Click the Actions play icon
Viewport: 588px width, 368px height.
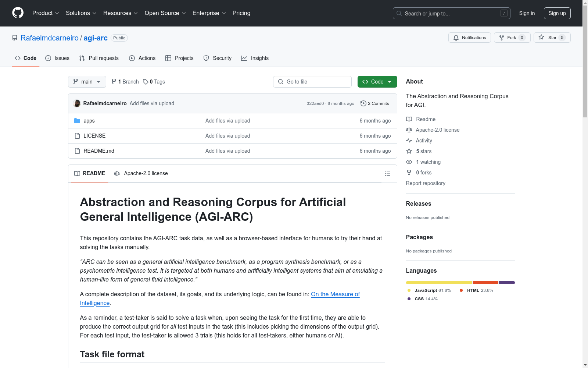click(132, 58)
